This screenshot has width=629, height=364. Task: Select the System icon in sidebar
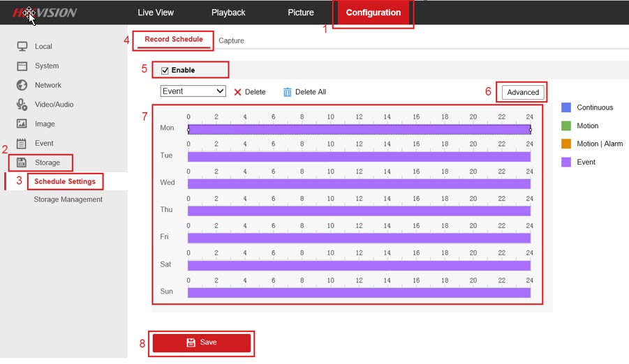pyautogui.click(x=22, y=66)
